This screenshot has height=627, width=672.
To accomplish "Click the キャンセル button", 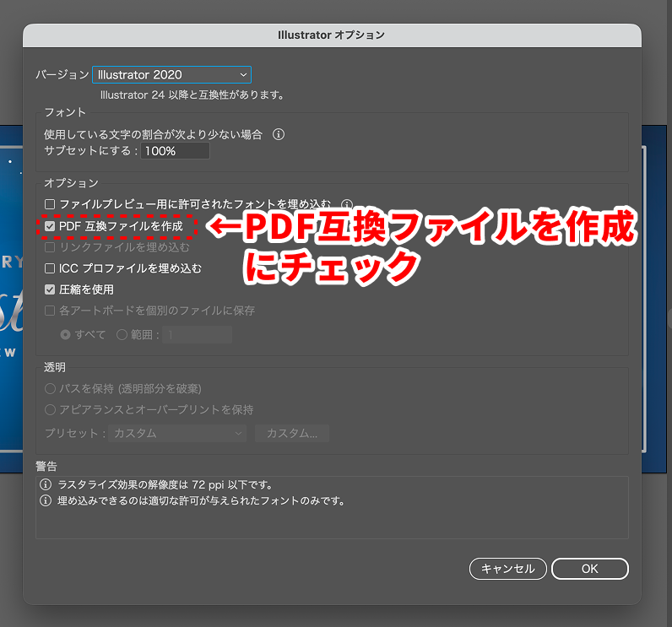I will click(508, 569).
